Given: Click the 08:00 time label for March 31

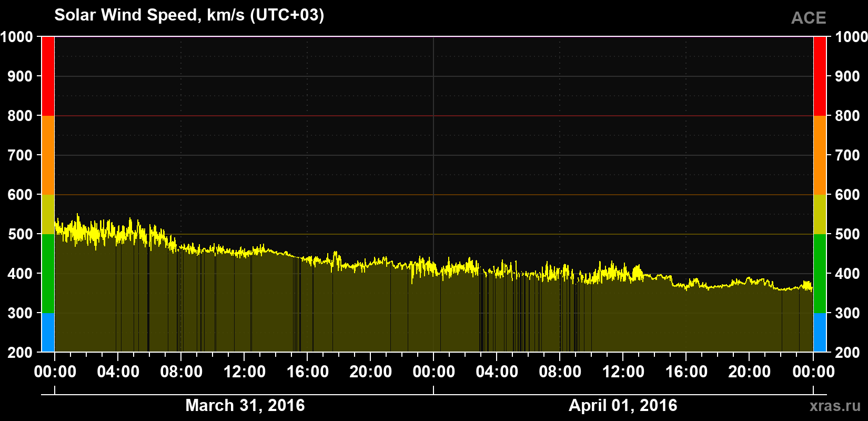Looking at the screenshot, I should (181, 372).
